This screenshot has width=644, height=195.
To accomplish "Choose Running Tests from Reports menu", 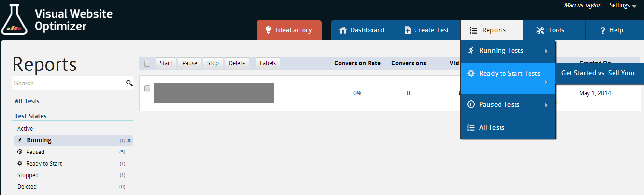I will 508,51.
